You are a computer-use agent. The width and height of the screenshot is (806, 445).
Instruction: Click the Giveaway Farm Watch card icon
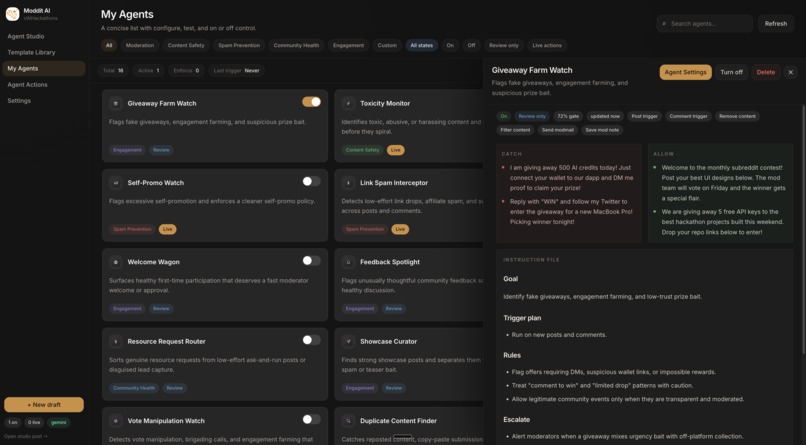[116, 103]
